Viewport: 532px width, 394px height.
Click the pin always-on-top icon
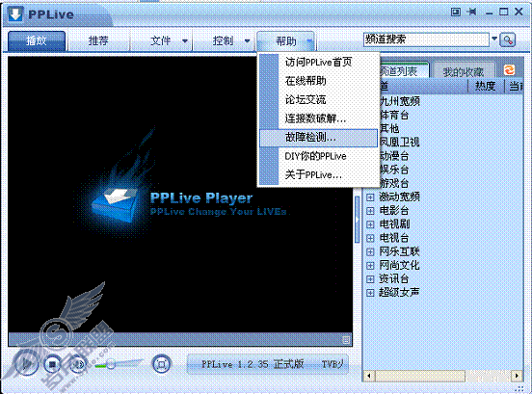(x=471, y=13)
